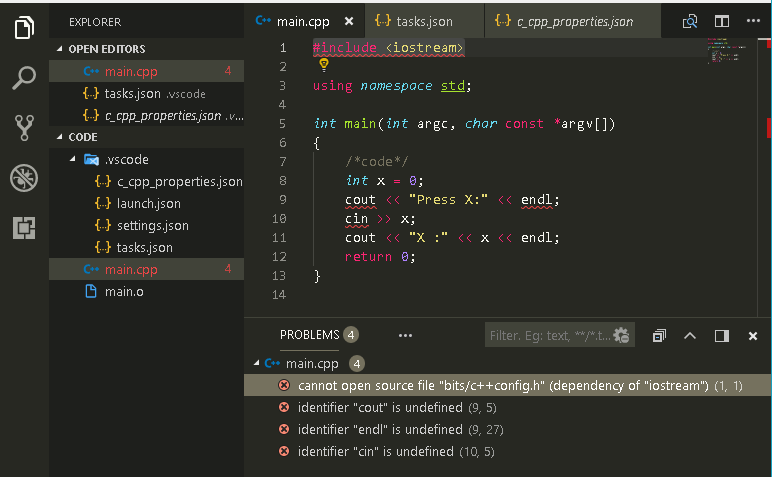This screenshot has width=772, height=477.
Task: Click the find-in-file editor action icon
Action: point(690,21)
